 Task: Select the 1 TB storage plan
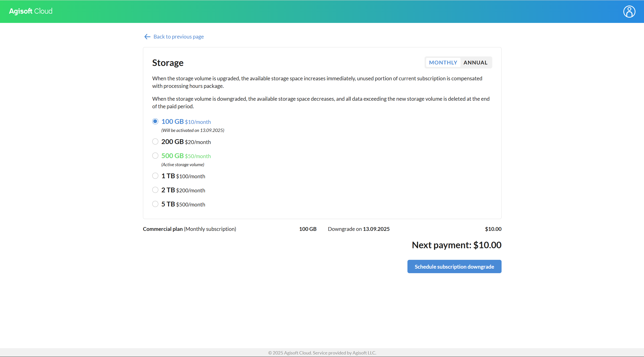pos(155,176)
